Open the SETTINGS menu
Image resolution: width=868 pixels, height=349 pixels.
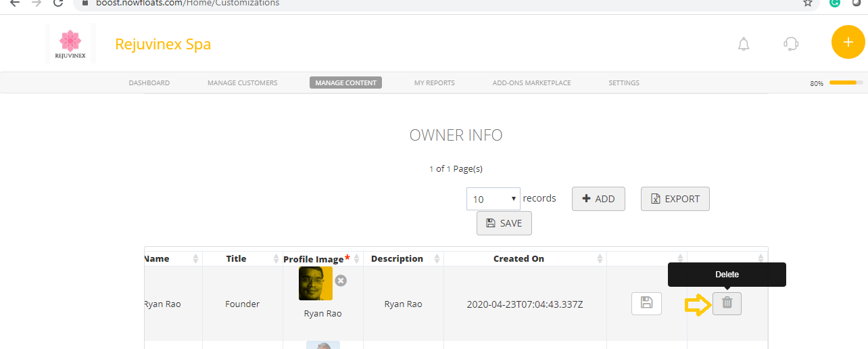coord(624,83)
